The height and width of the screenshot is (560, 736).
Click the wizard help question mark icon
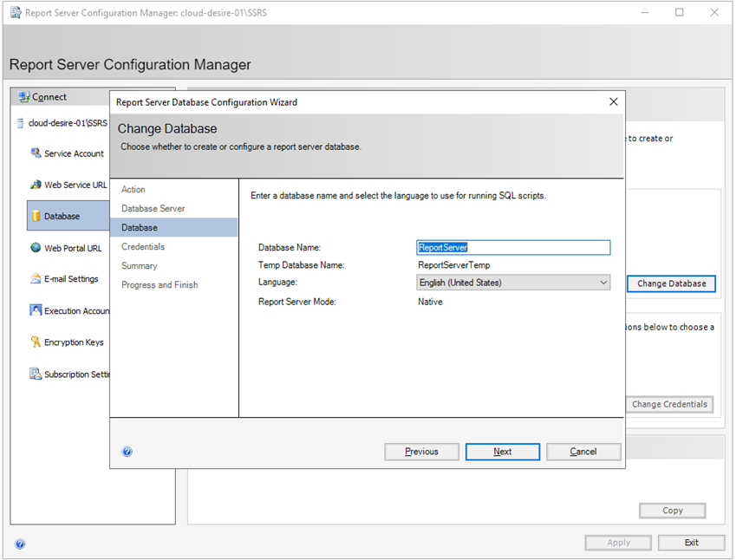coord(127,451)
